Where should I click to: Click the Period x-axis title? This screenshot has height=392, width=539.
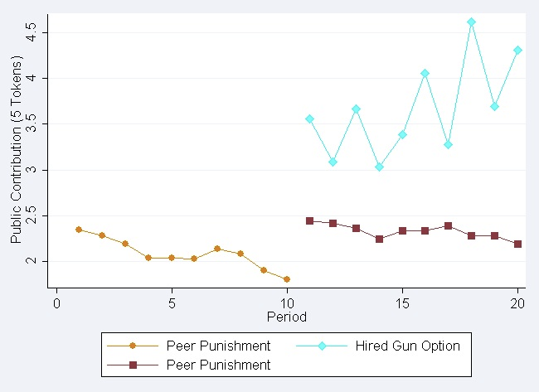[286, 317]
